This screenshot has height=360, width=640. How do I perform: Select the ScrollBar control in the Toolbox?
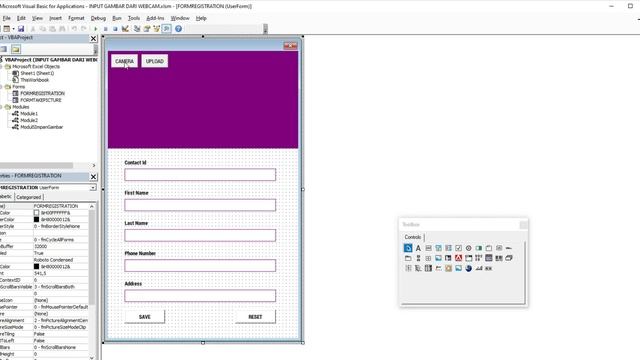coord(418,258)
